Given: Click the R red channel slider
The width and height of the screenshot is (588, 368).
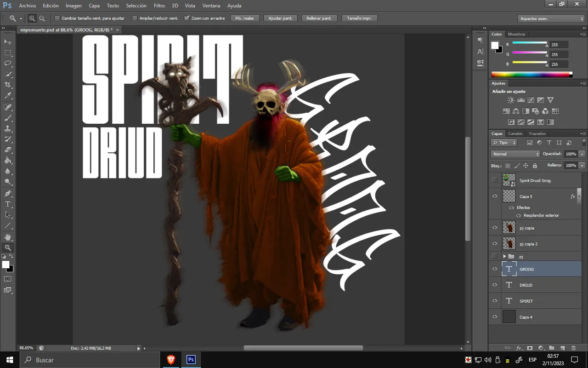Looking at the screenshot, I should tap(530, 44).
